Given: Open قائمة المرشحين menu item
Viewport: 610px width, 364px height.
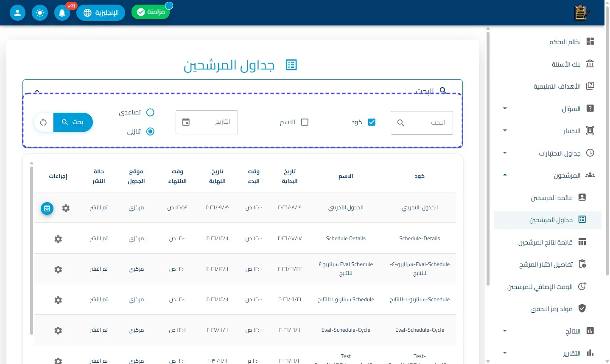Looking at the screenshot, I should coord(548,197).
